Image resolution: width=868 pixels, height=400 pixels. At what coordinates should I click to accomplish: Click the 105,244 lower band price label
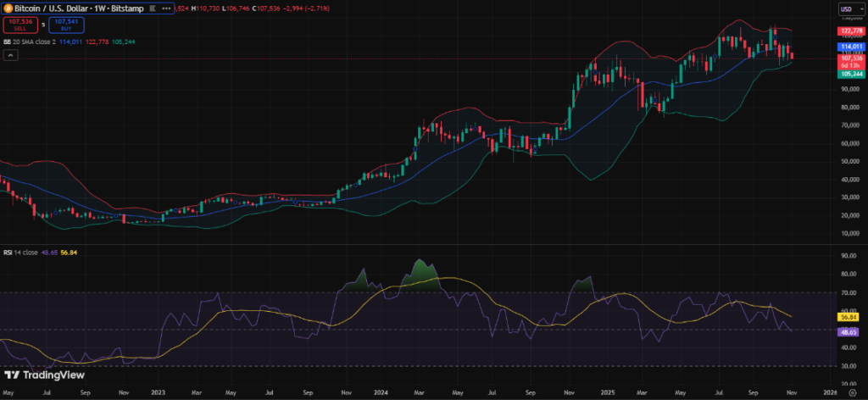tap(849, 74)
